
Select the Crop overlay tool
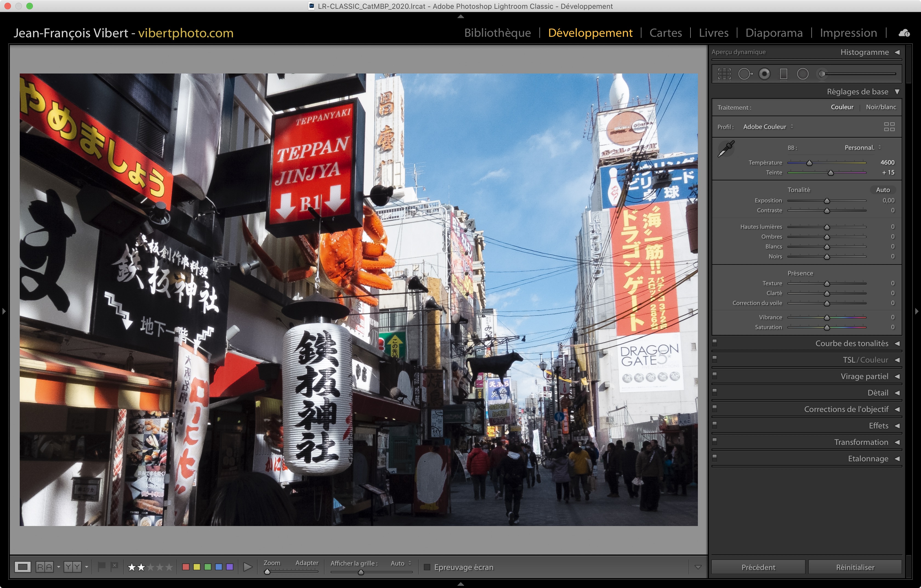[x=724, y=74]
